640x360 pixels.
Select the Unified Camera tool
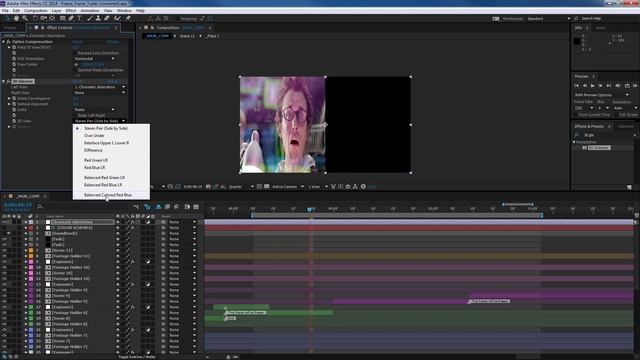click(x=43, y=18)
